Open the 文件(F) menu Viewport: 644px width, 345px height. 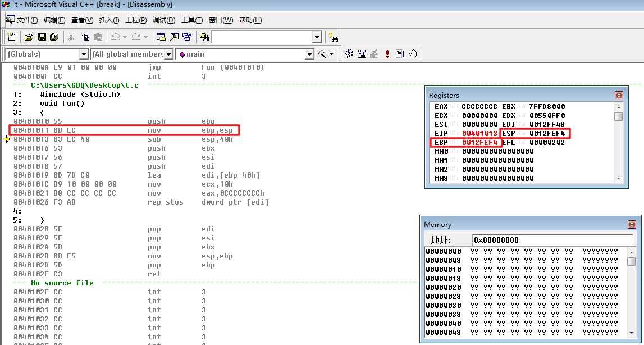(x=27, y=20)
